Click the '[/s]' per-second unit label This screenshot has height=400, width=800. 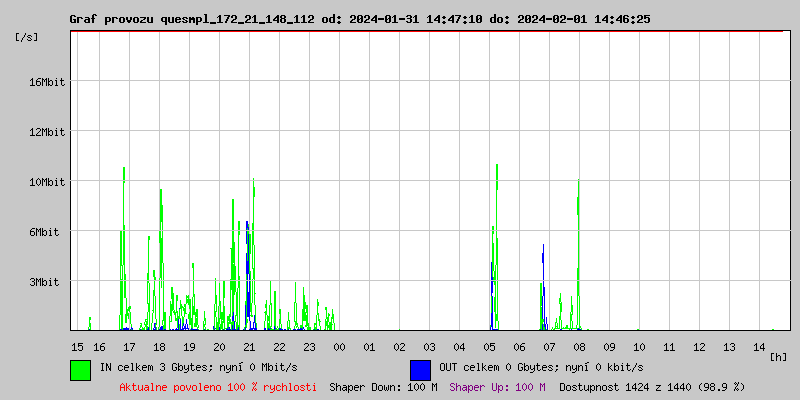(x=27, y=36)
